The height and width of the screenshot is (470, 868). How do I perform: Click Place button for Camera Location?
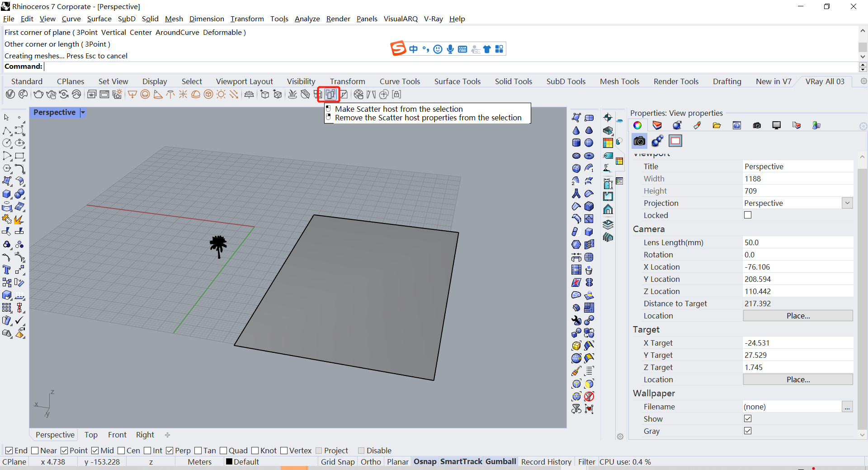coord(798,316)
